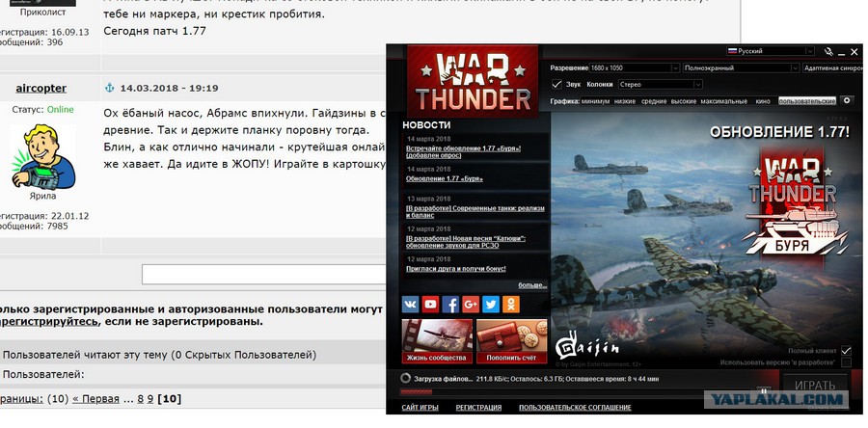Image resolution: width=868 pixels, height=428 pixels.
Task: Open the Twitter icon in launcher
Action: pos(491,305)
